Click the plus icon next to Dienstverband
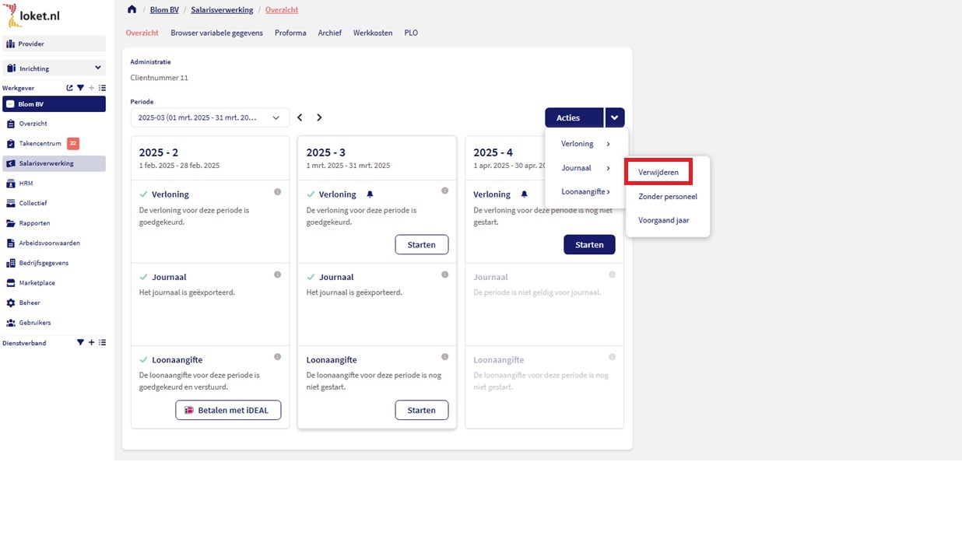This screenshot has width=962, height=560. click(x=91, y=342)
